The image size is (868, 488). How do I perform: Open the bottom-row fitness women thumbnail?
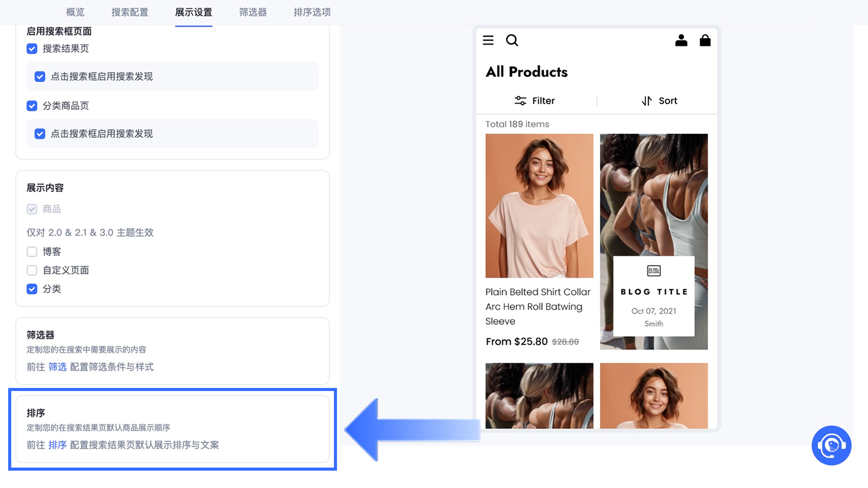(x=539, y=396)
